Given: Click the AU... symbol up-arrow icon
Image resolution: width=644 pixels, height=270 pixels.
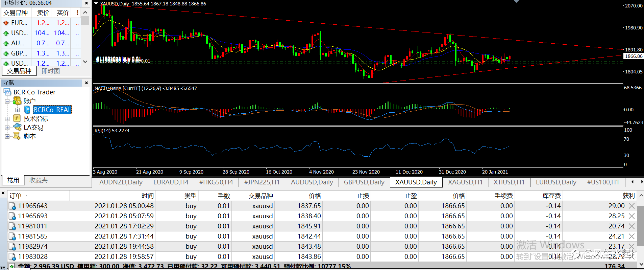Looking at the screenshot, I should click(x=6, y=43).
